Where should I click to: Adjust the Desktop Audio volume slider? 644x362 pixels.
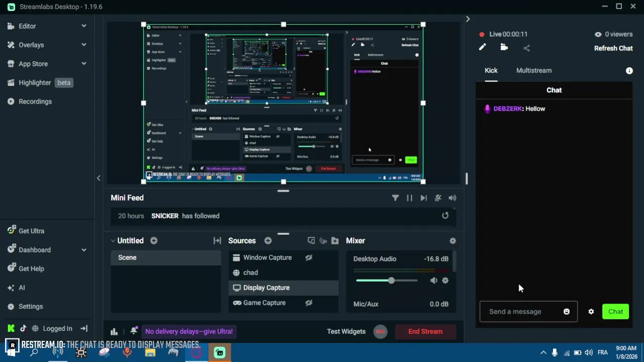pyautogui.click(x=387, y=281)
